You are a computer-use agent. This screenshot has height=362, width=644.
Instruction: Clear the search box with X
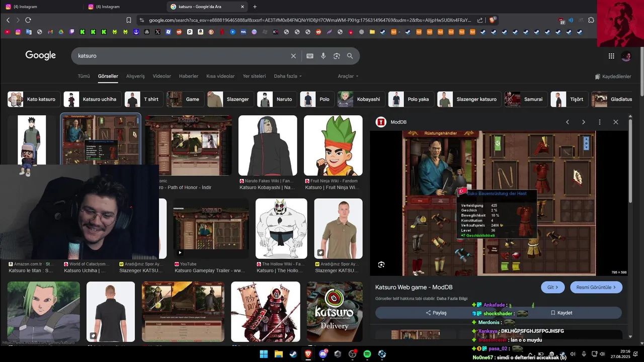click(x=293, y=56)
